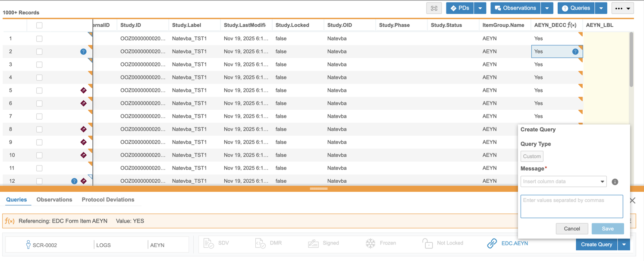This screenshot has height=261, width=644.
Task: Select the row 7 checkbox
Action: [x=39, y=116]
